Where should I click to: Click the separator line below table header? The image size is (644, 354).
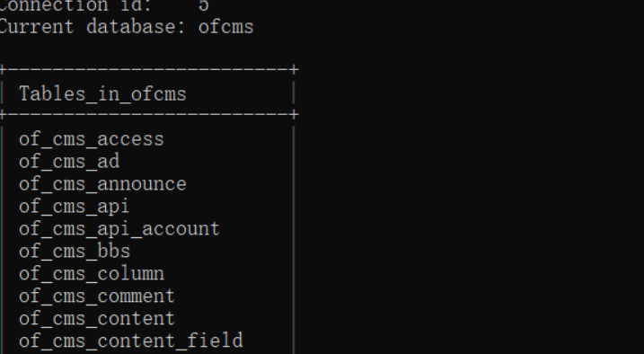149,114
